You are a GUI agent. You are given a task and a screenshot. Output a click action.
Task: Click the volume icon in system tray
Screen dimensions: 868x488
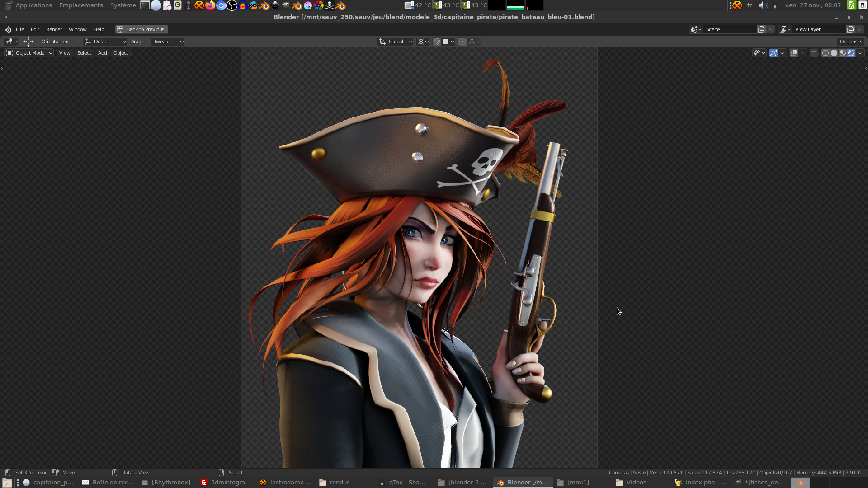(x=763, y=5)
